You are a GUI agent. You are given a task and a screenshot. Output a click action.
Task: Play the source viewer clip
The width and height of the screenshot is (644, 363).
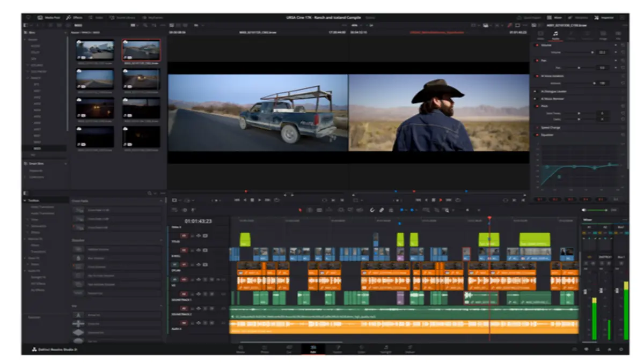260,199
